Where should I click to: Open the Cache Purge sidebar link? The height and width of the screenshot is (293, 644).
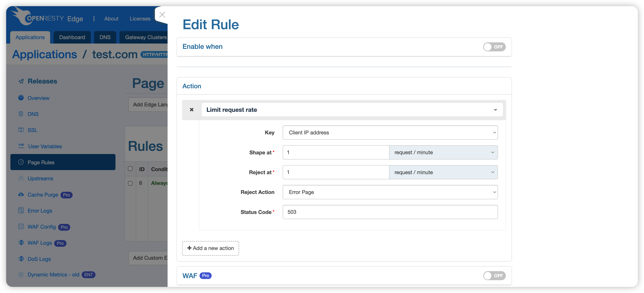pos(43,195)
